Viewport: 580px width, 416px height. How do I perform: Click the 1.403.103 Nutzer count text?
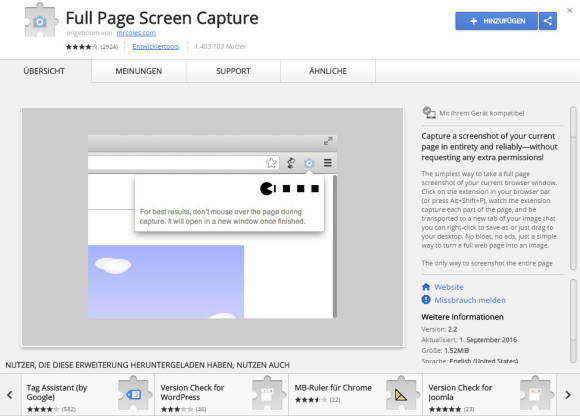[x=220, y=47]
